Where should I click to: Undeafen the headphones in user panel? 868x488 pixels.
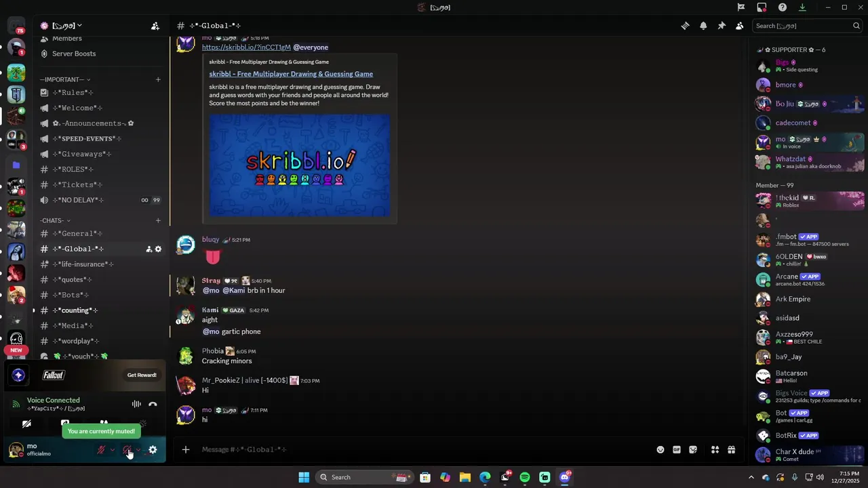click(x=127, y=449)
